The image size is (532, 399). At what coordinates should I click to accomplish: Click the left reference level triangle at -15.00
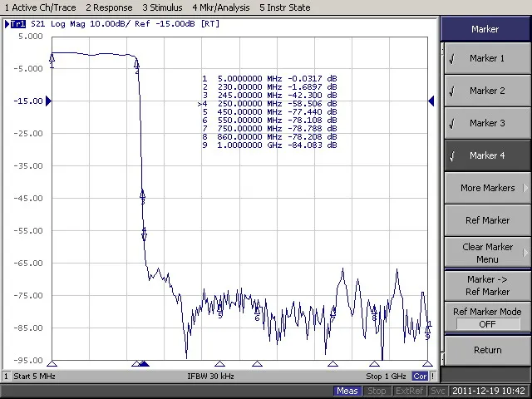48,101
